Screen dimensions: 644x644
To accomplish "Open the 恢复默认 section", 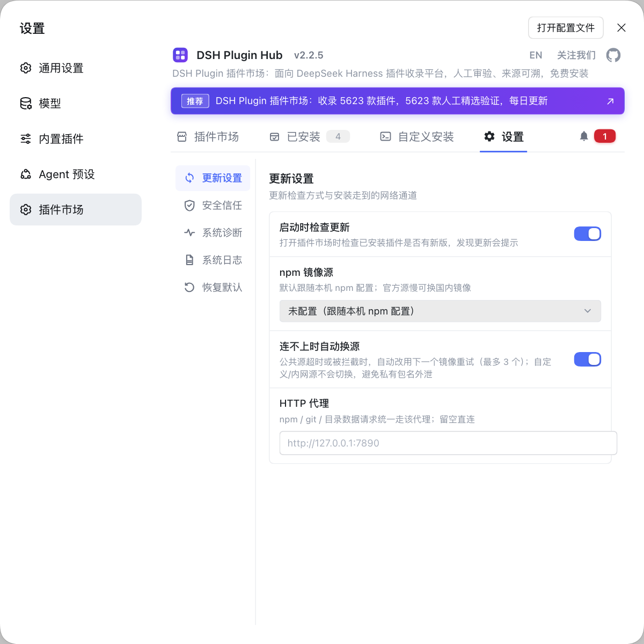I will click(x=213, y=288).
